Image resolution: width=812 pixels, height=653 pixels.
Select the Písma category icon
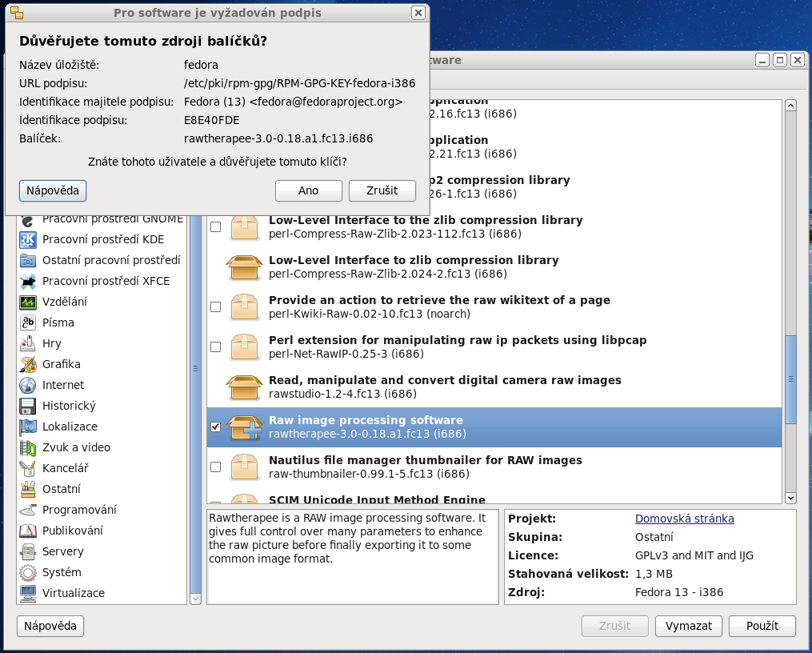(28, 322)
